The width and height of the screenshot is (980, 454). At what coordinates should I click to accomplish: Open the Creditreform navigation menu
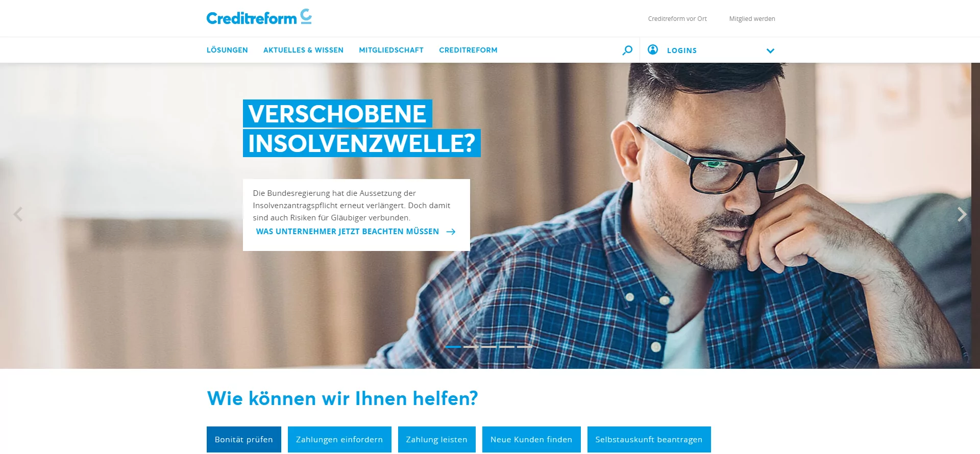[x=468, y=50]
